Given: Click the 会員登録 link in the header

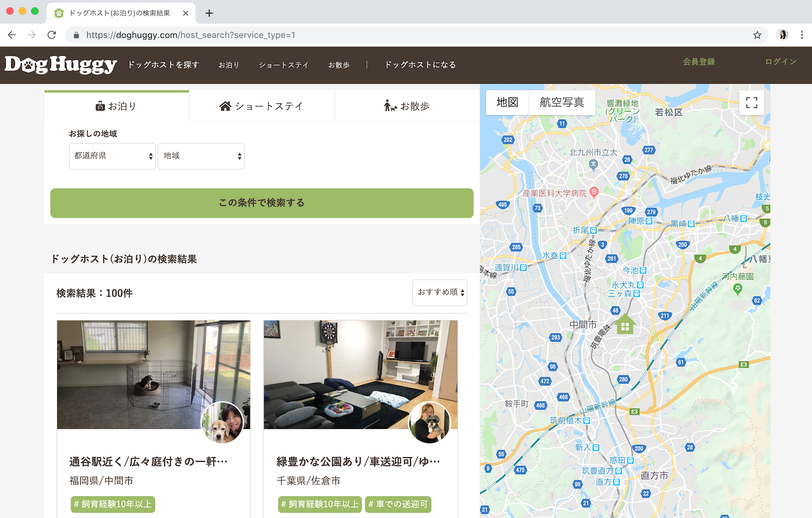Looking at the screenshot, I should 698,62.
